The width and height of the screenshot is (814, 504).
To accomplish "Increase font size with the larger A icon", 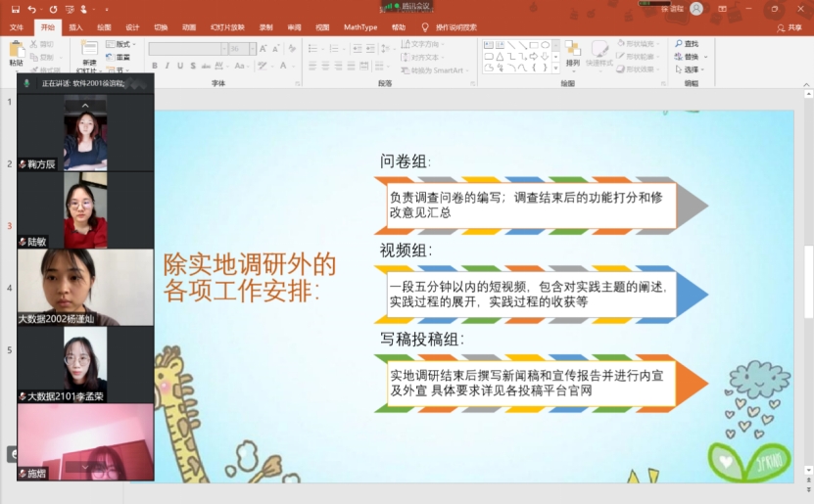I will coord(263,49).
